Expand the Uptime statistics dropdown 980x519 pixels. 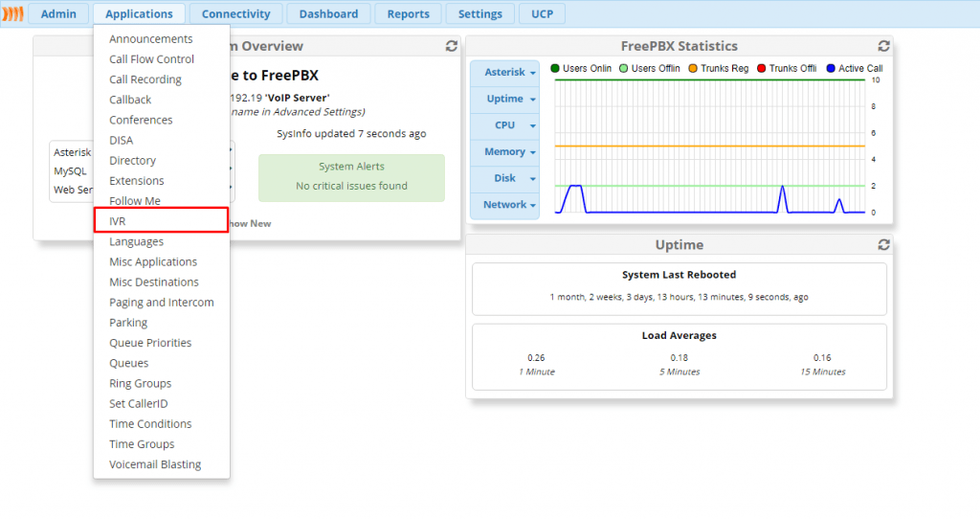(x=505, y=99)
